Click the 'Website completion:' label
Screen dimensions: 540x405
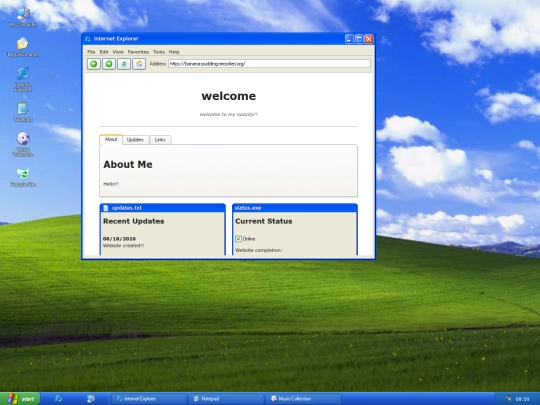259,250
